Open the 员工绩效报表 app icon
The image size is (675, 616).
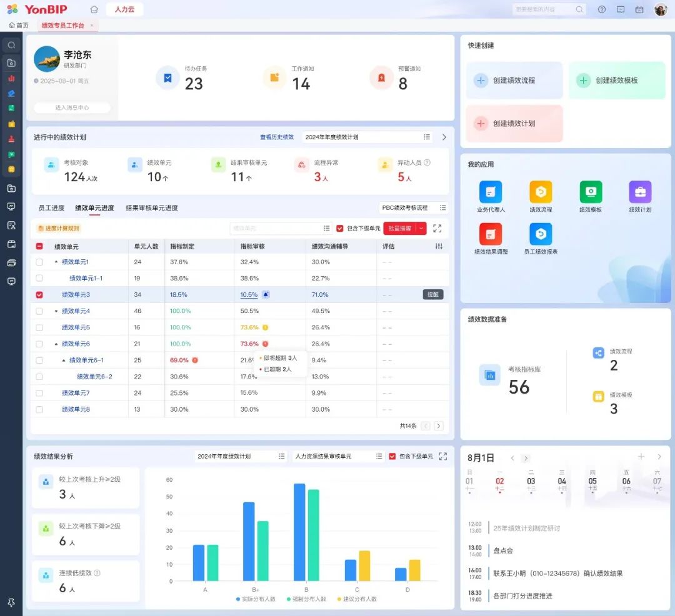tap(541, 234)
